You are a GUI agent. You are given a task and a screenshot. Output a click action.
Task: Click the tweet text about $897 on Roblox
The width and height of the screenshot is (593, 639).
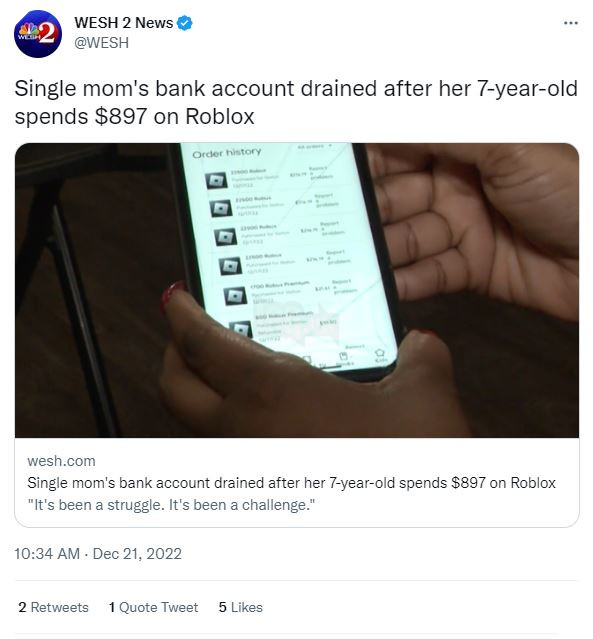[296, 102]
